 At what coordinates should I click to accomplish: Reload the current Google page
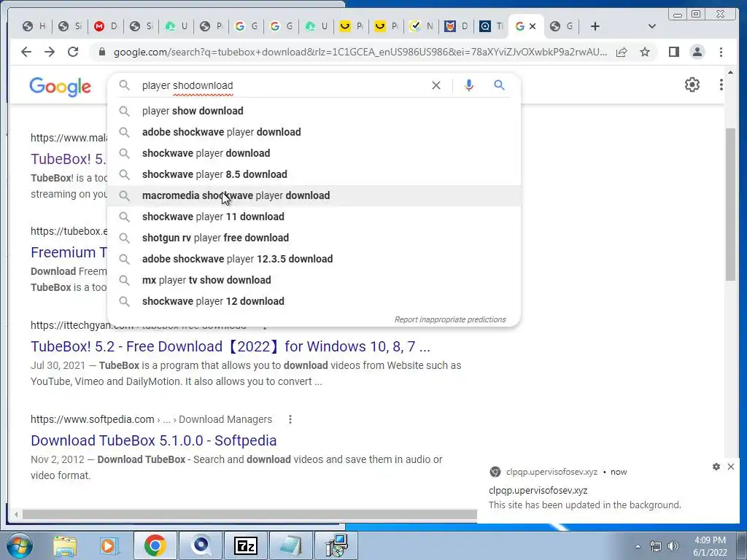click(73, 52)
